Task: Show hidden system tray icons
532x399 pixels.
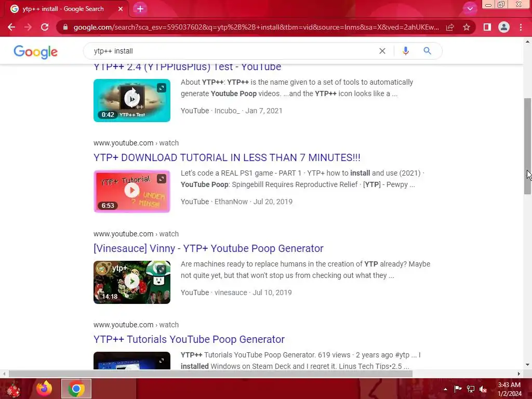Action: pos(445,389)
